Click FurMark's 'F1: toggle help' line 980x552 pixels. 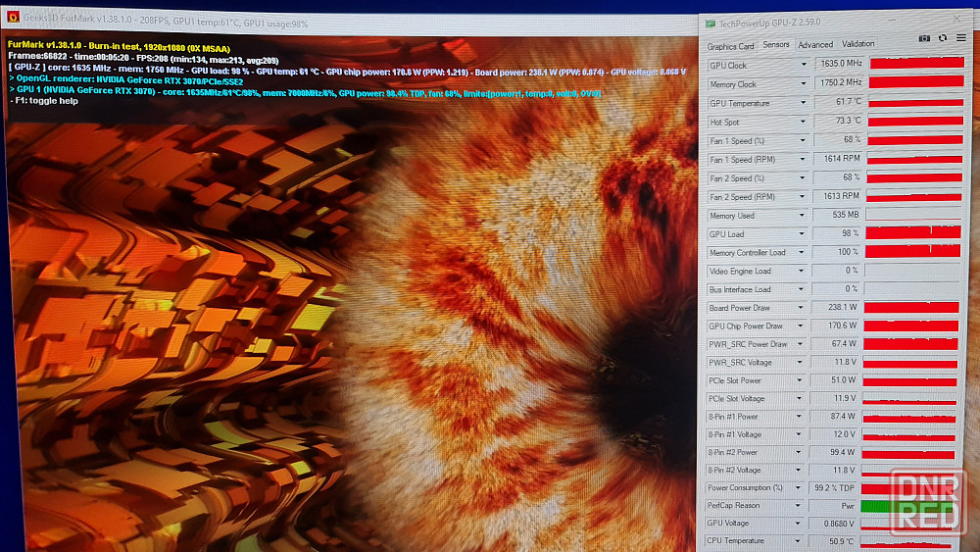(44, 101)
